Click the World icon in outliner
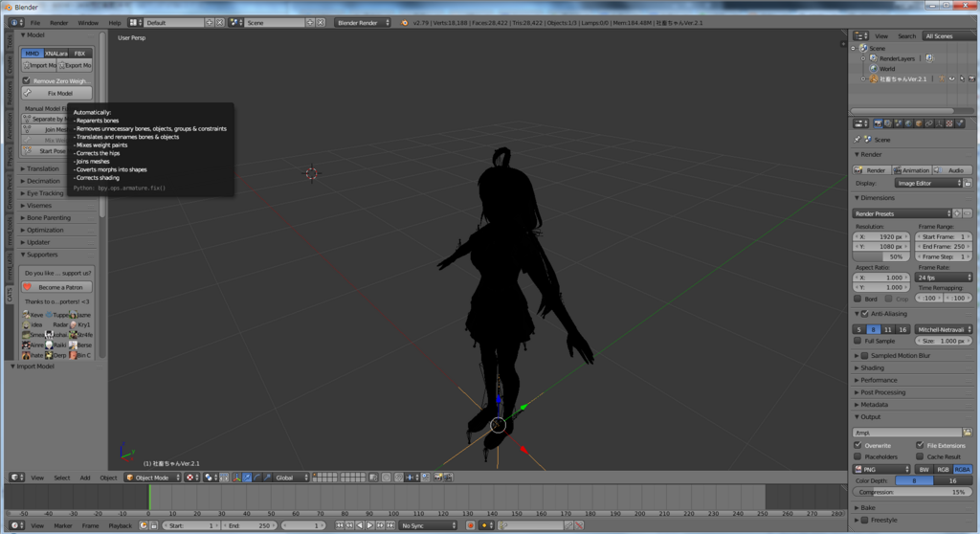This screenshot has width=980, height=534. click(x=874, y=69)
